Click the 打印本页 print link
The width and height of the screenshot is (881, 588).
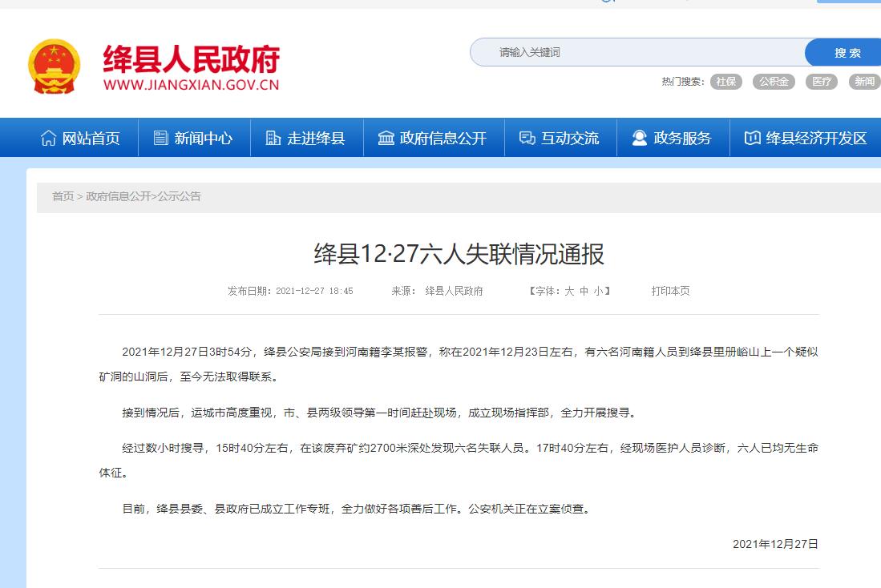coord(670,291)
